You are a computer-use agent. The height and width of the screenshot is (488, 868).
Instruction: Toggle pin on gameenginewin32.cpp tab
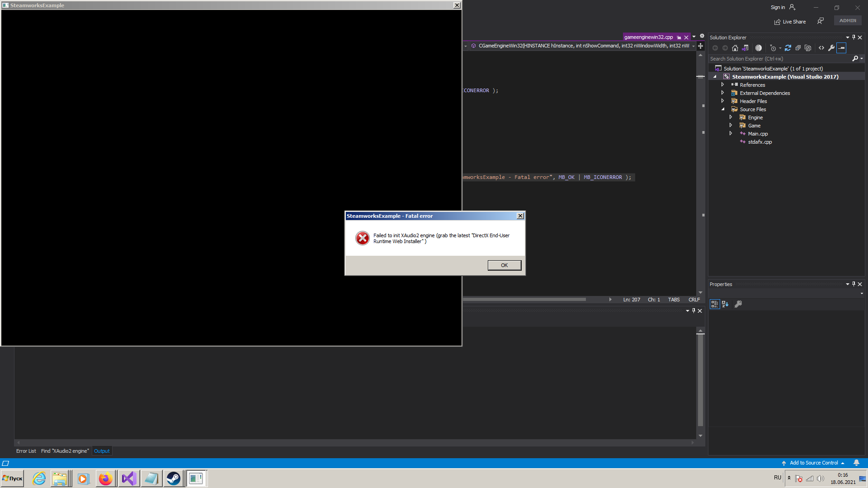tap(679, 38)
